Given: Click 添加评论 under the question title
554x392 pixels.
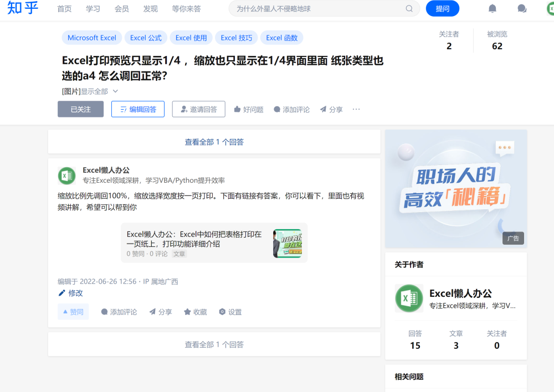Looking at the screenshot, I should [292, 110].
